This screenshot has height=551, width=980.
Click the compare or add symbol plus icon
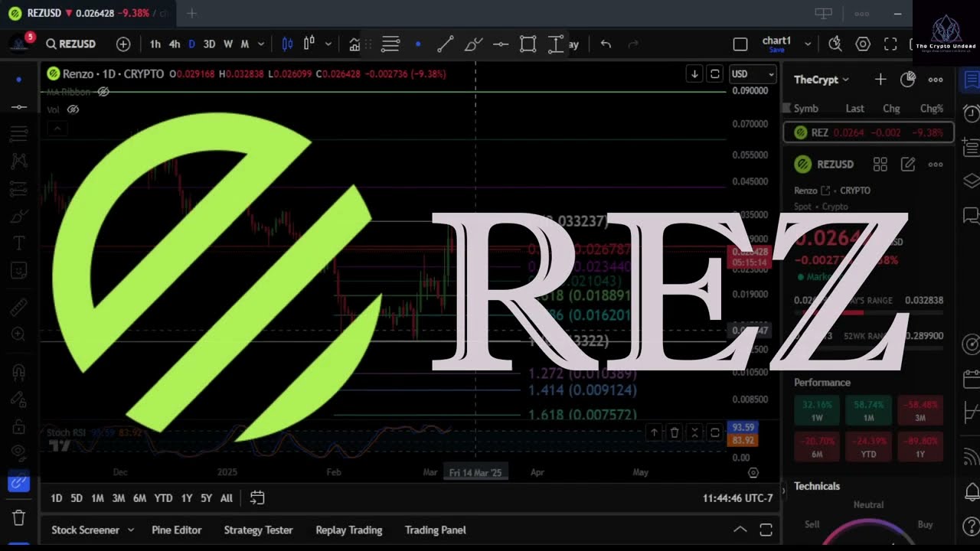[123, 44]
